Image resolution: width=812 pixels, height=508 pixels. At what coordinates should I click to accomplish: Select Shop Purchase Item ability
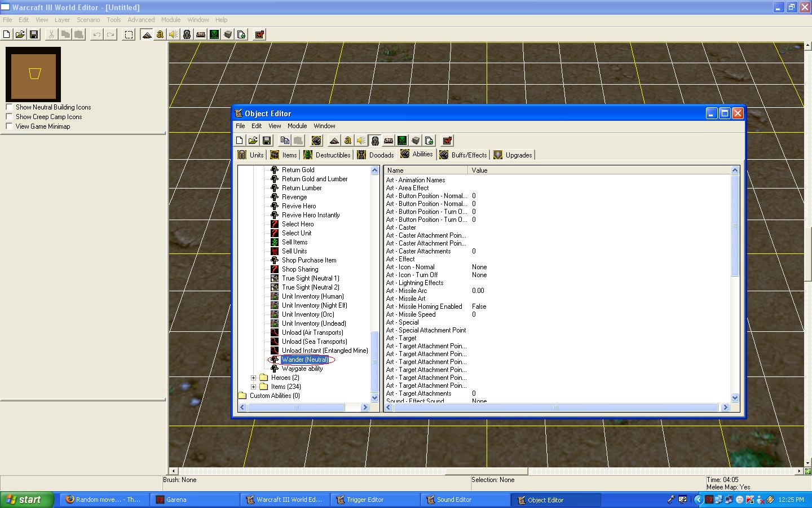tap(309, 260)
